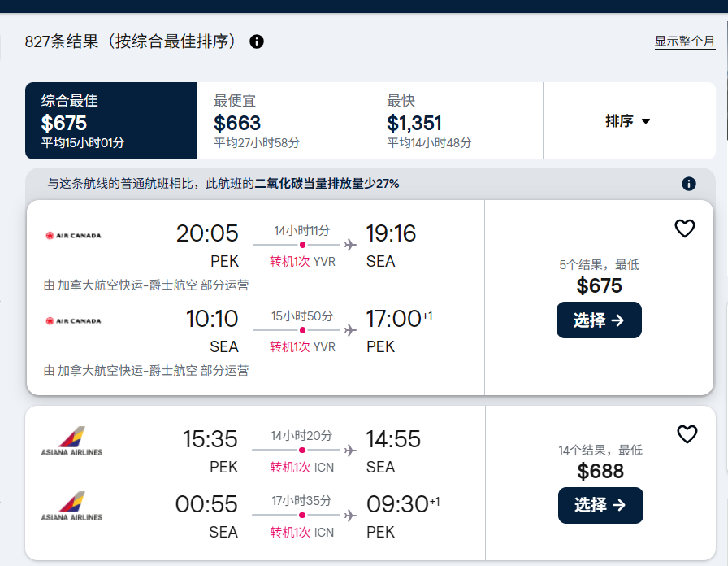Image resolution: width=728 pixels, height=566 pixels.
Task: Switch to the 最便宜 $663 tab
Action: (x=284, y=121)
